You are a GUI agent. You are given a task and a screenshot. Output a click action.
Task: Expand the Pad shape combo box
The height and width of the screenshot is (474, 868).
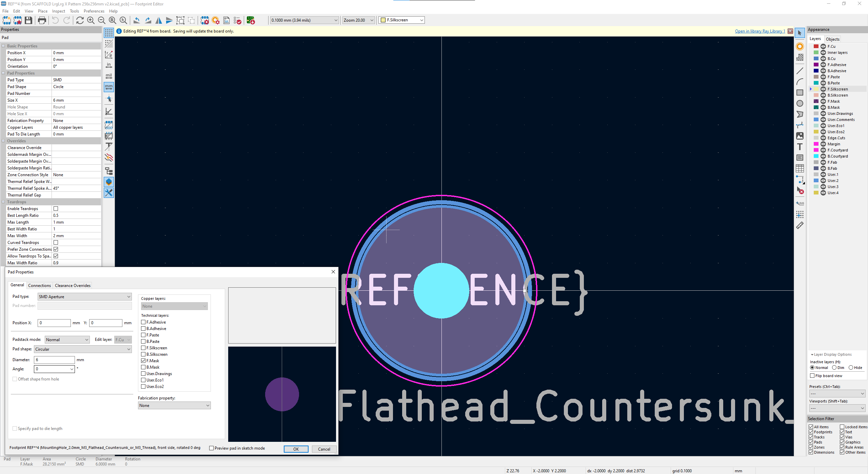83,349
